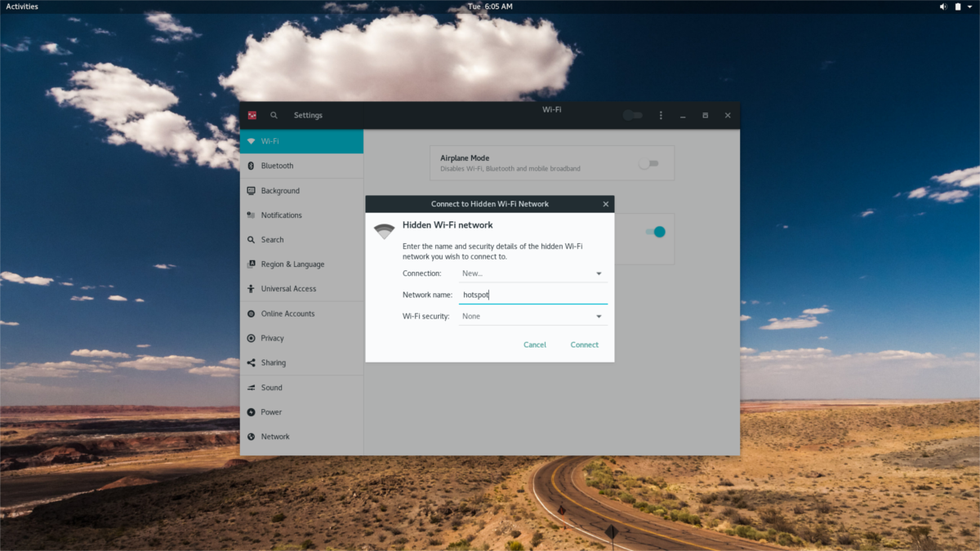
Task: Click the Background monitor icon
Action: [x=251, y=190]
